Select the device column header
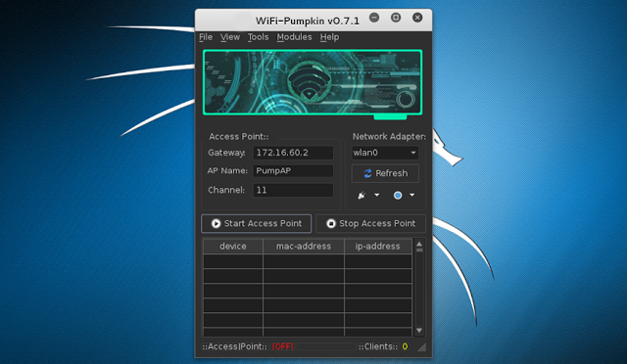 click(x=233, y=247)
